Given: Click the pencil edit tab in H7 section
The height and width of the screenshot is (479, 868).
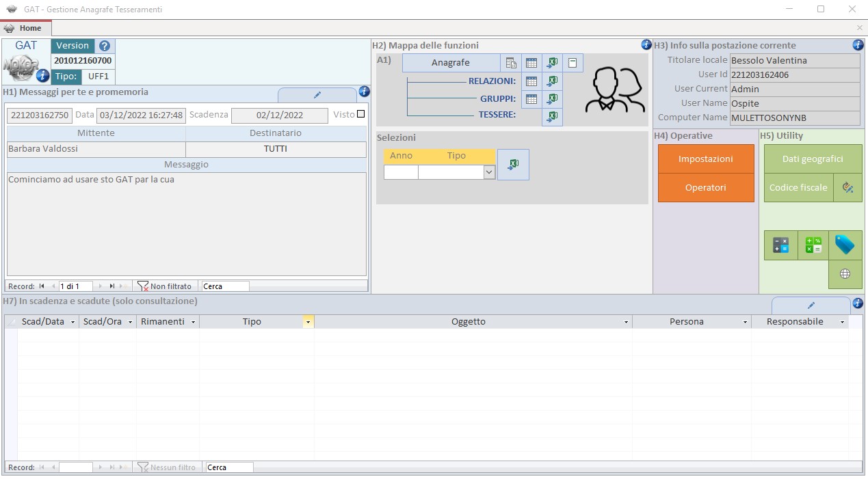Looking at the screenshot, I should [811, 305].
